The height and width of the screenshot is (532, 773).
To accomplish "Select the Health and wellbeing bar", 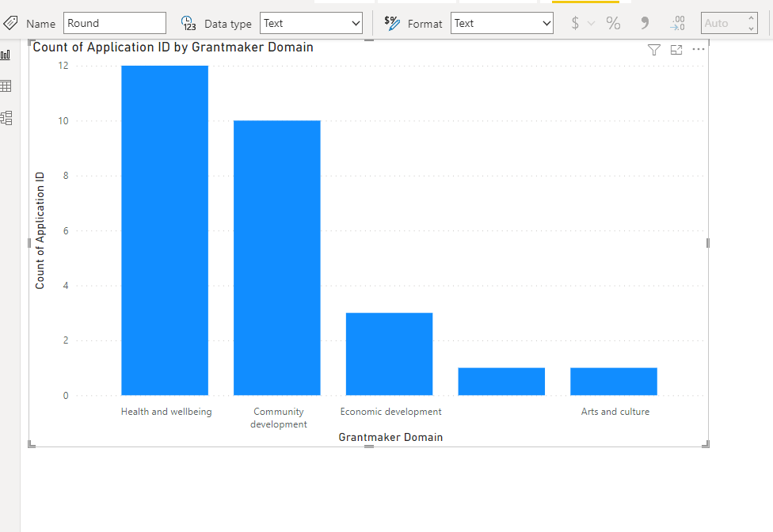I will [x=165, y=230].
